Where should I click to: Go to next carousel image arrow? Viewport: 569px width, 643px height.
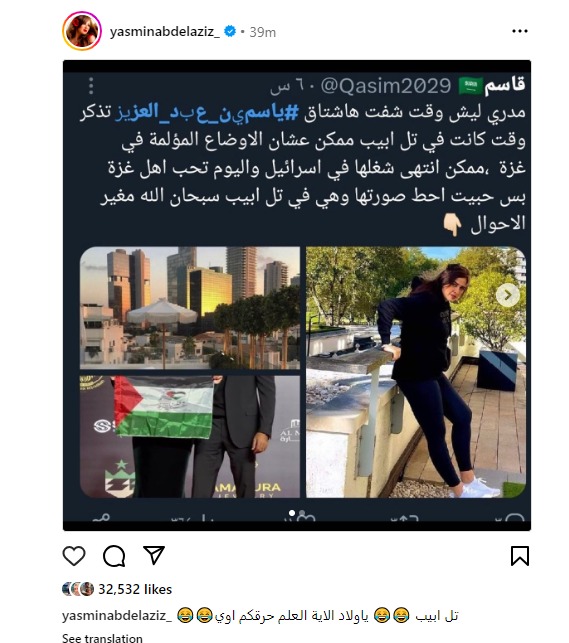coord(508,295)
